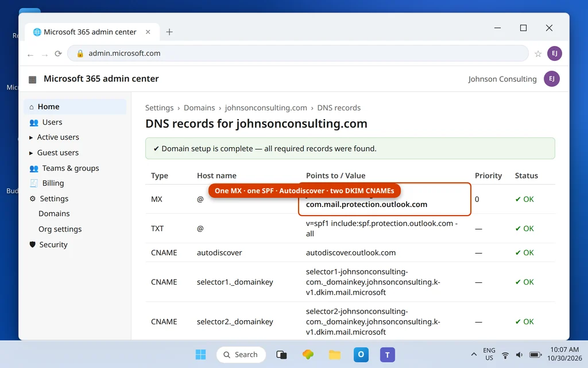Click the browser back arrow
The image size is (588, 368).
[30, 55]
